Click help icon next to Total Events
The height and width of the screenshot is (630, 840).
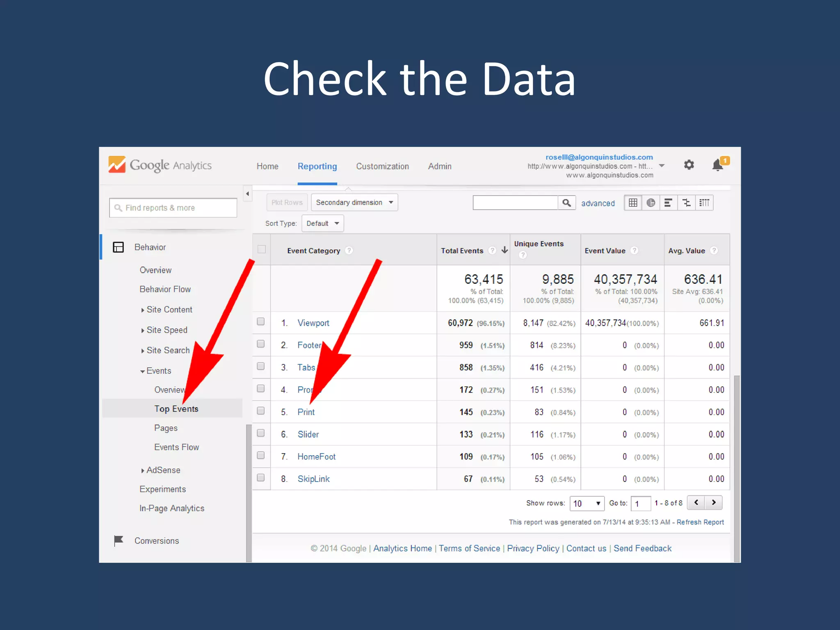point(492,250)
